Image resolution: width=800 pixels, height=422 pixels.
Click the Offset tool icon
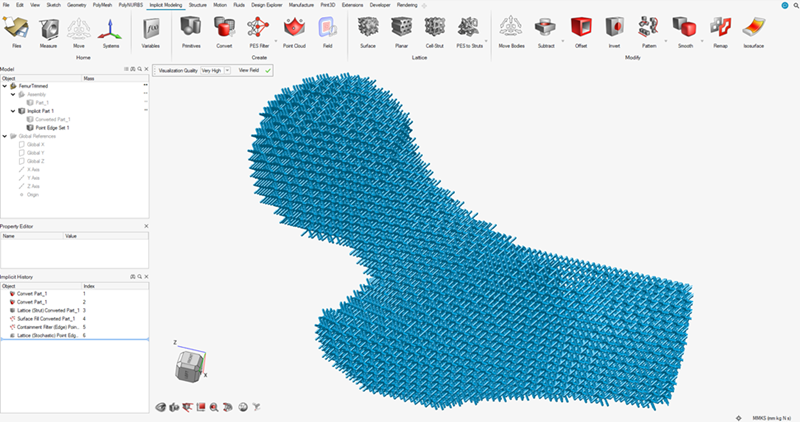coord(583,28)
